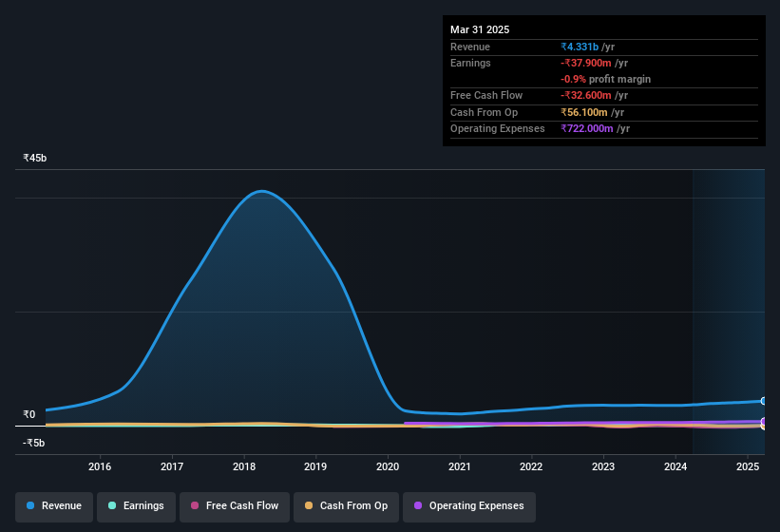Click the ₹56.100m cash from op value
Viewport: 780px width, 532px height.
[x=584, y=112]
